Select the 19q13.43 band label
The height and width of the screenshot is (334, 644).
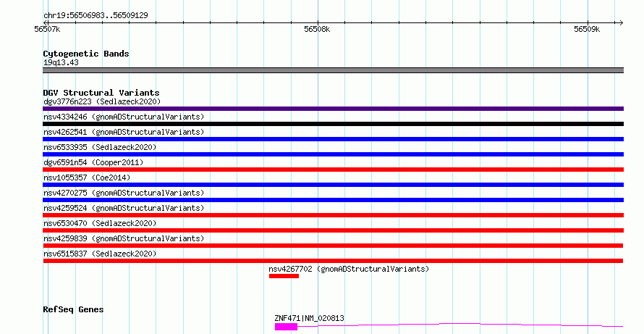(61, 63)
